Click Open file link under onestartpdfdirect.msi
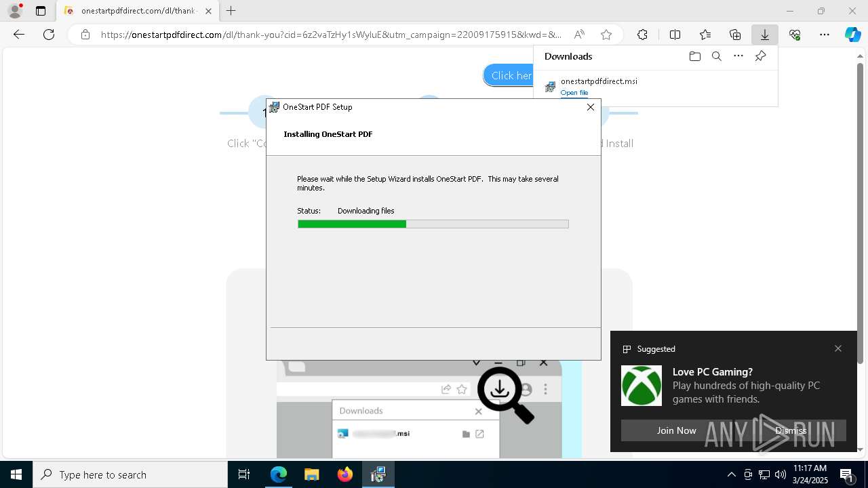This screenshot has height=488, width=868. pyautogui.click(x=574, y=92)
